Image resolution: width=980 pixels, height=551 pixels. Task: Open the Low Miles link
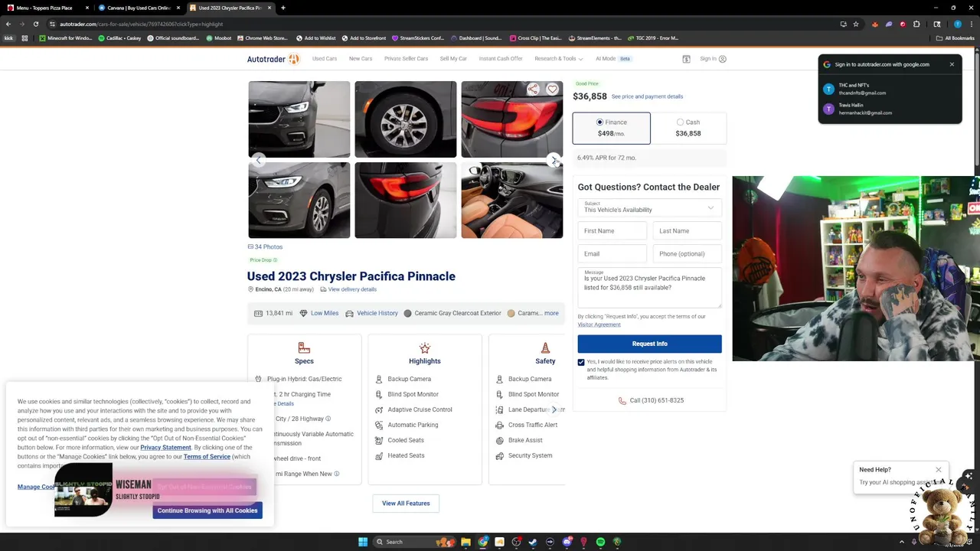[324, 313]
